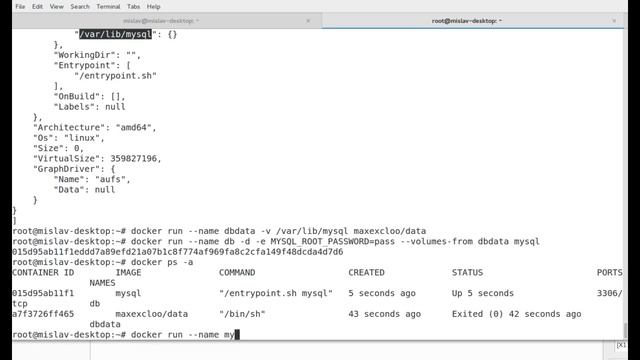Click the maxexcloo/data image cell
This screenshot has height=360, width=640.
tap(152, 314)
